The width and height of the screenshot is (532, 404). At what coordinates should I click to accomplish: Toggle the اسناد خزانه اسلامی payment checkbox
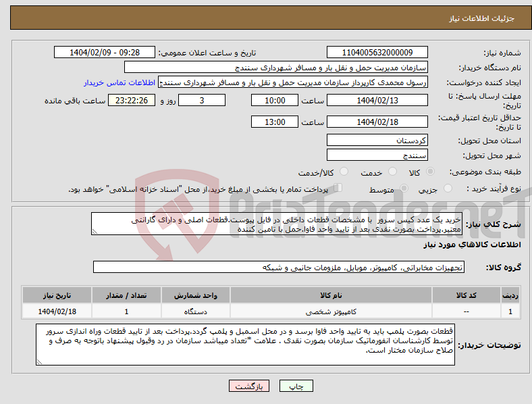click(338, 188)
